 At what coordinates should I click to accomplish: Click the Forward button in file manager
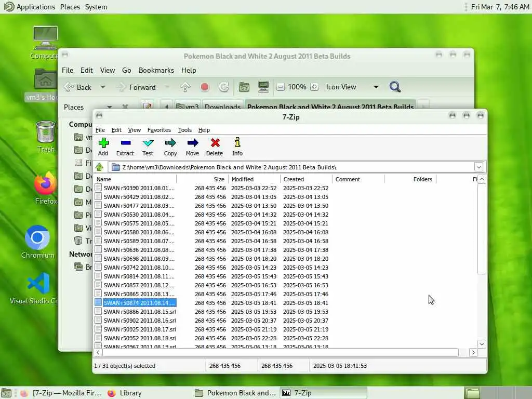tap(137, 87)
